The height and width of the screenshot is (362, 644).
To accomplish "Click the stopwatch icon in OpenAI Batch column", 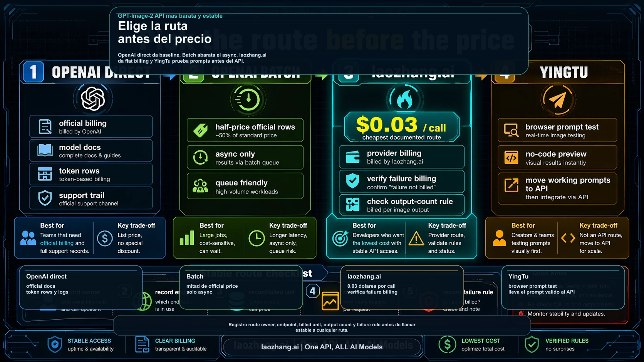I will (247, 99).
